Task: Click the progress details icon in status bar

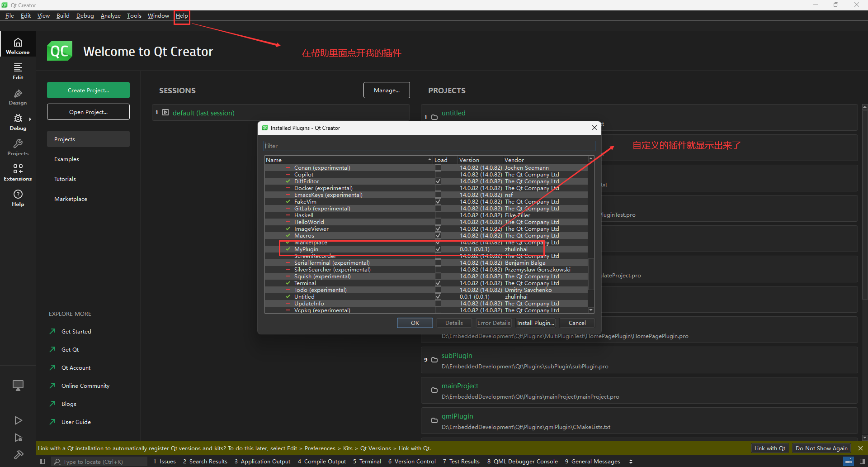Action: pos(849,461)
